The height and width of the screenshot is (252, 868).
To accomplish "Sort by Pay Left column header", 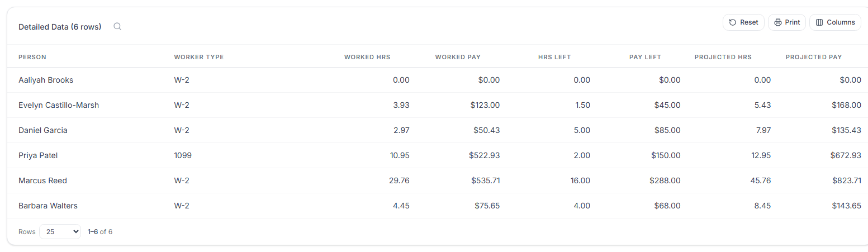I will pos(645,57).
